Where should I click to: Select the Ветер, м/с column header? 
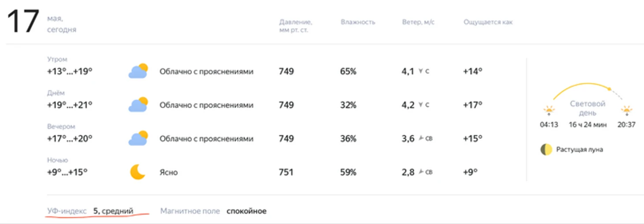pos(418,22)
